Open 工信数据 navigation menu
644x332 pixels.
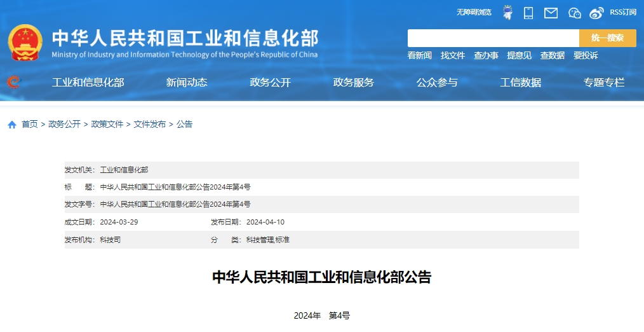click(520, 82)
